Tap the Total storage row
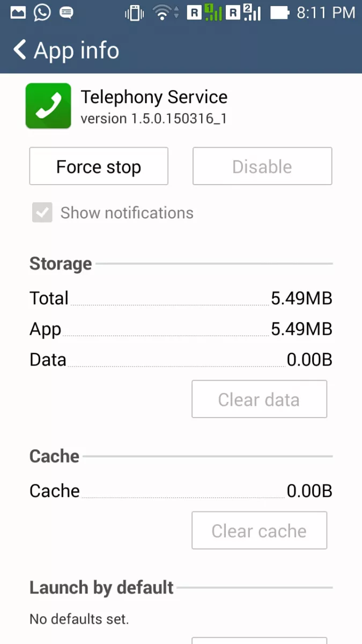Screen dimensions: 362x644 pyautogui.click(x=181, y=298)
